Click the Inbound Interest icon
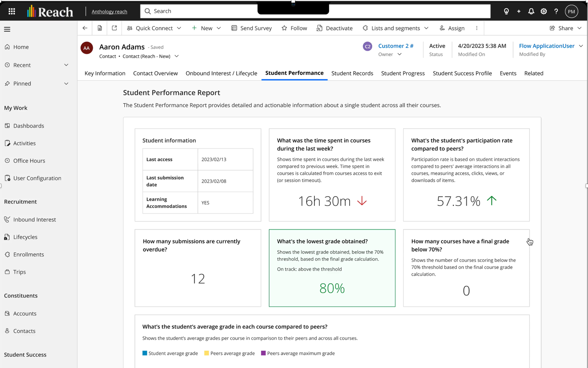The image size is (588, 368). tap(7, 220)
